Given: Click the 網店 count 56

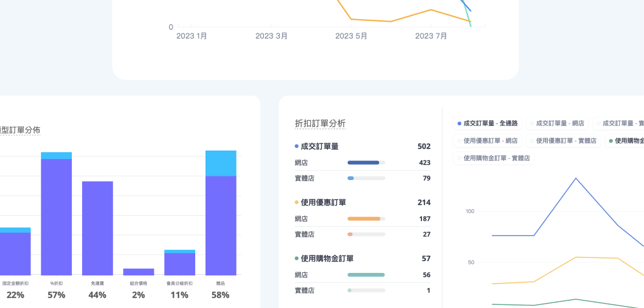Looking at the screenshot, I should tap(427, 275).
